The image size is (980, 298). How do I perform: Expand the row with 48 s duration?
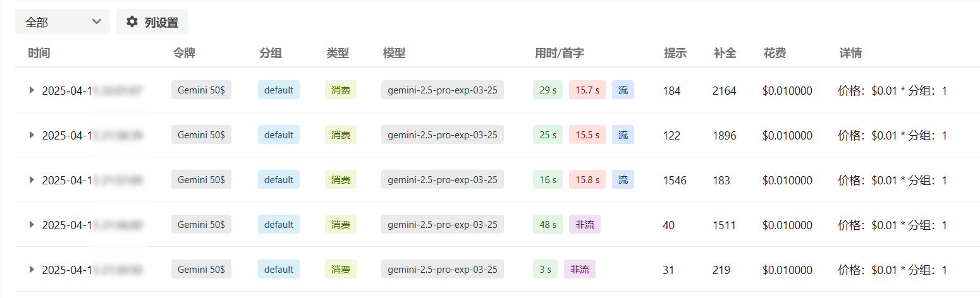tap(32, 225)
